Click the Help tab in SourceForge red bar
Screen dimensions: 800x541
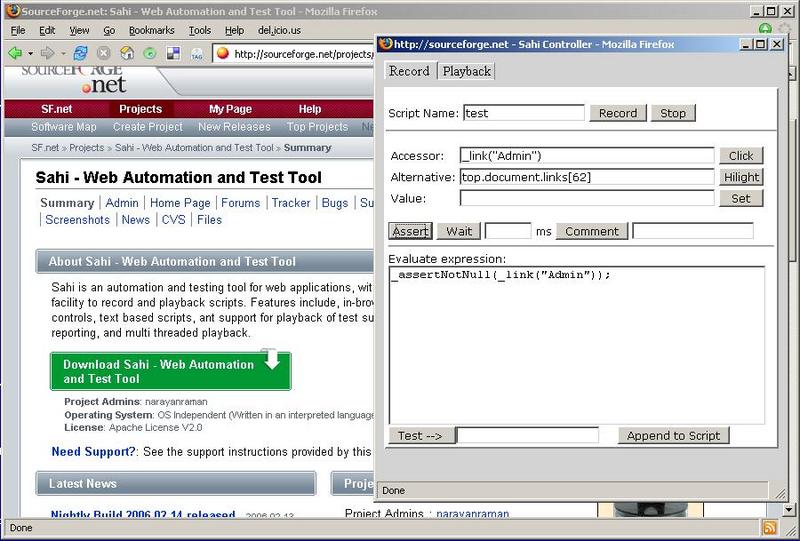tap(310, 109)
